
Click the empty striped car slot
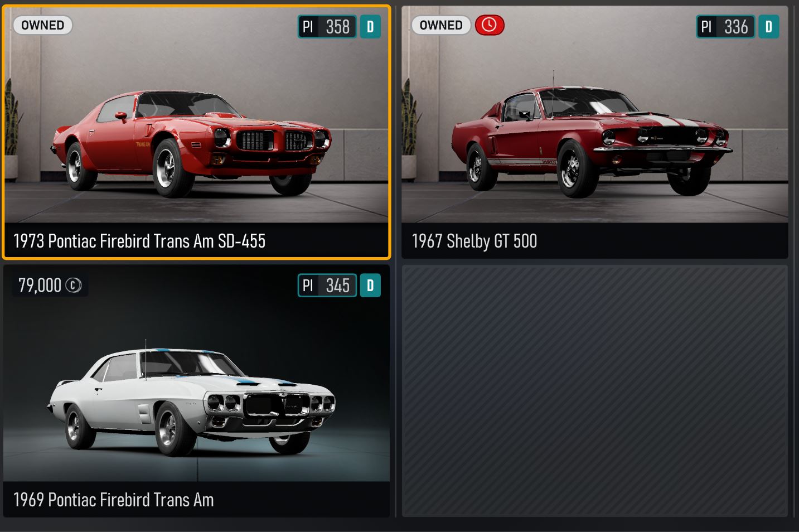(x=595, y=391)
